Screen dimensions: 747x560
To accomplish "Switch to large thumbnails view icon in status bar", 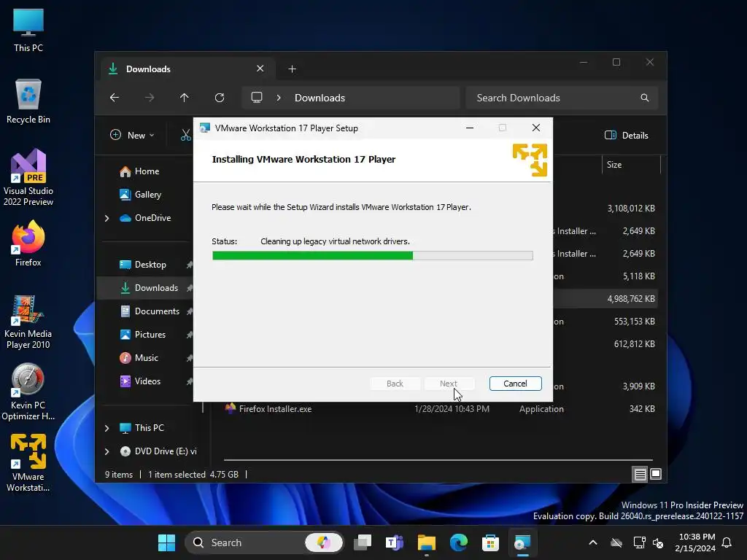I will [656, 474].
